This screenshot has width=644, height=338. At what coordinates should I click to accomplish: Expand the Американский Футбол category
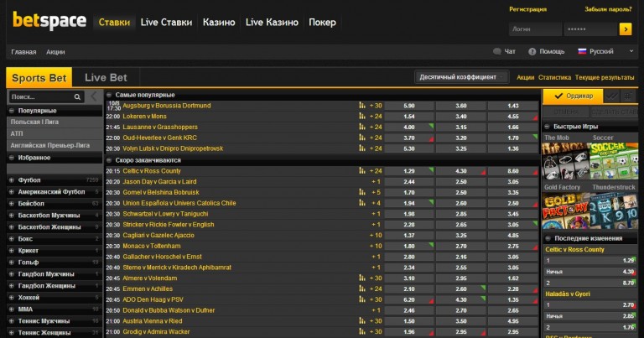[12, 192]
